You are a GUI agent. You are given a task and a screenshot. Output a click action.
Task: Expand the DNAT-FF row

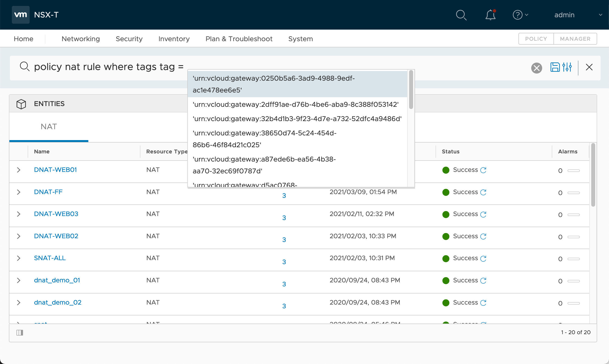(19, 192)
